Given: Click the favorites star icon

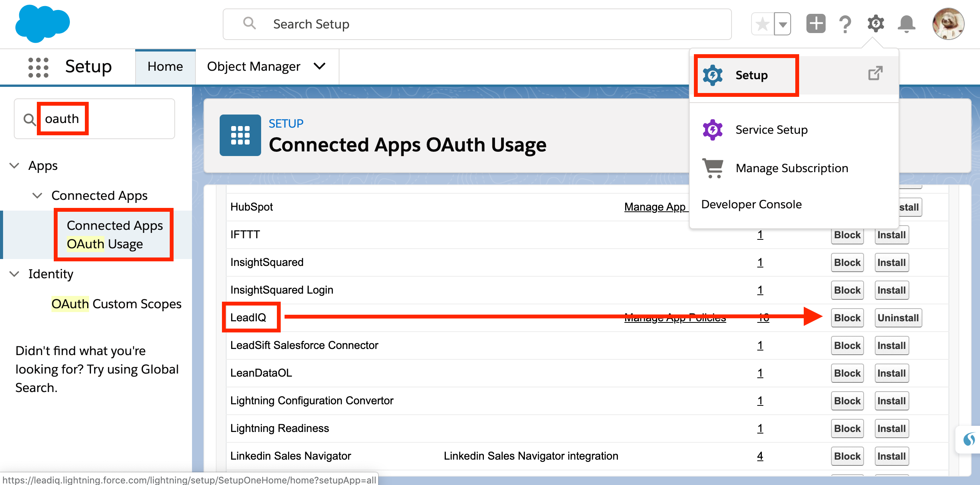Looking at the screenshot, I should pos(762,24).
